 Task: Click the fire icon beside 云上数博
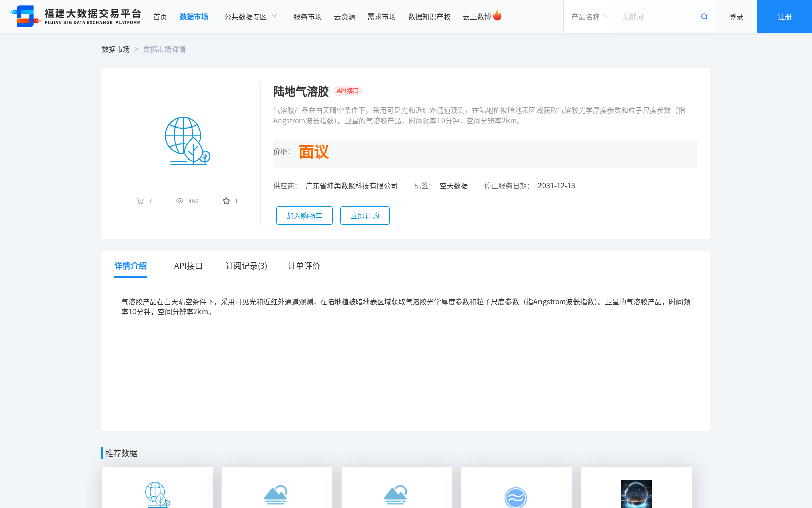497,15
